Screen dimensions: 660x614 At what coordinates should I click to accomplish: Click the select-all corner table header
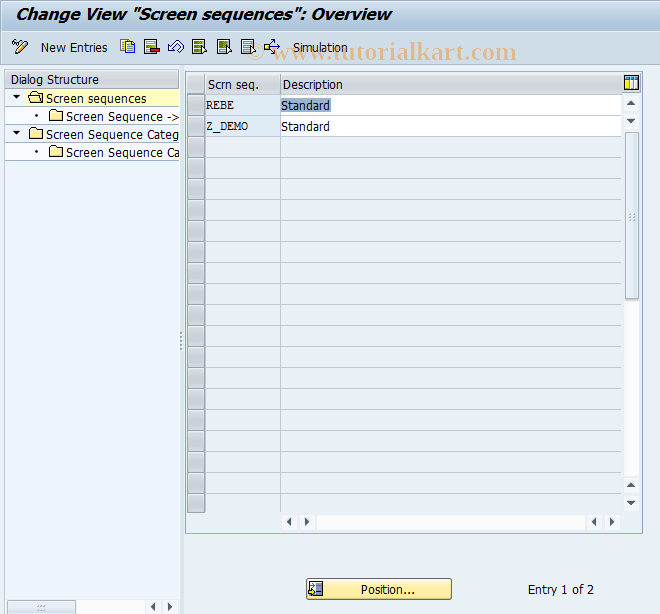[x=196, y=84]
